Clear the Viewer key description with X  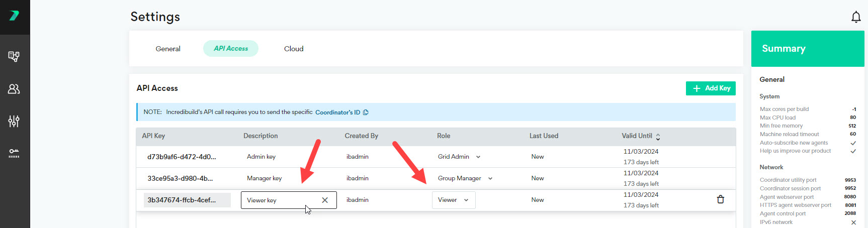tap(325, 200)
